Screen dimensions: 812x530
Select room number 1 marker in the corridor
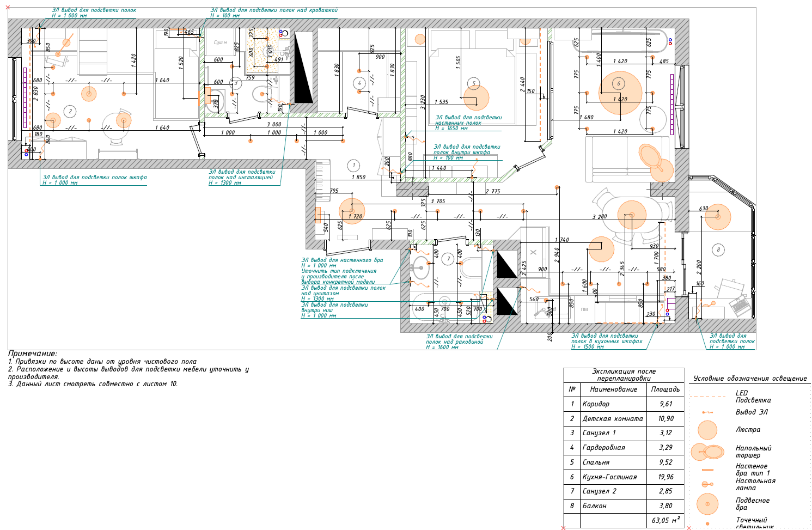[x=354, y=165]
